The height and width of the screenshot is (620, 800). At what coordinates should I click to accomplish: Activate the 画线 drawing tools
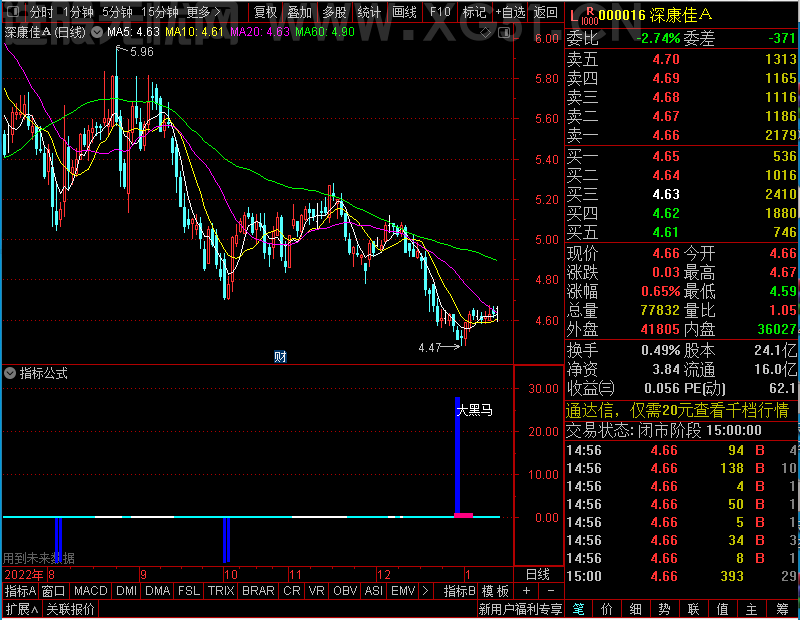point(404,12)
